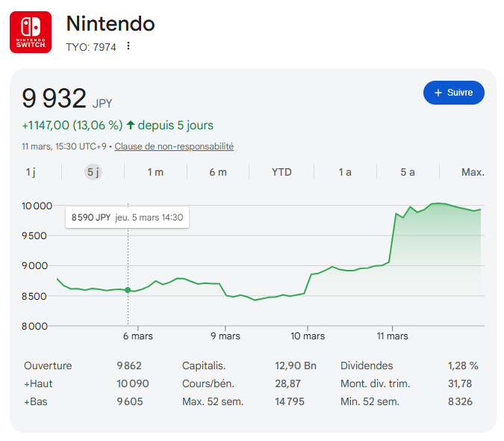
Task: Click the JPY currency label beside the price
Action: (102, 104)
